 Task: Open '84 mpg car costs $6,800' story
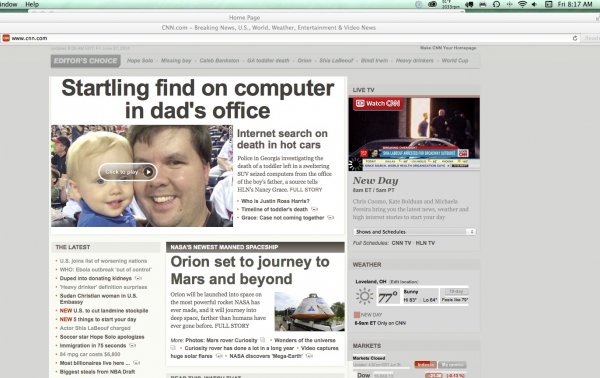[x=90, y=354]
